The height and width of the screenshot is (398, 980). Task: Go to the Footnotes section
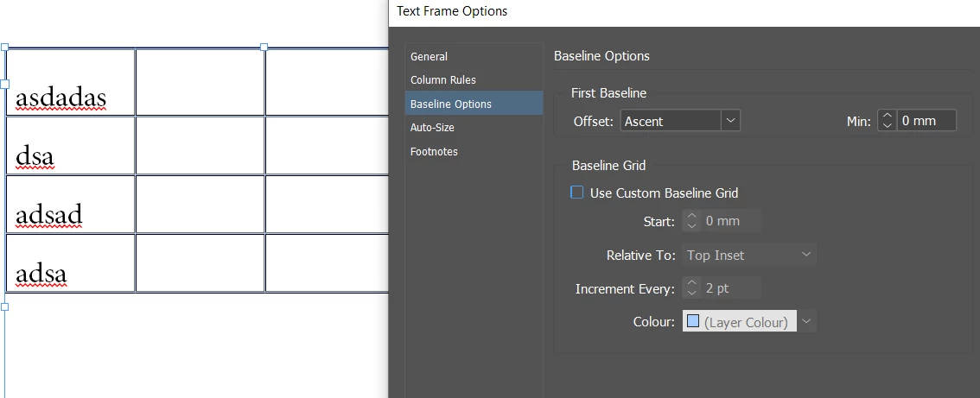coord(434,152)
